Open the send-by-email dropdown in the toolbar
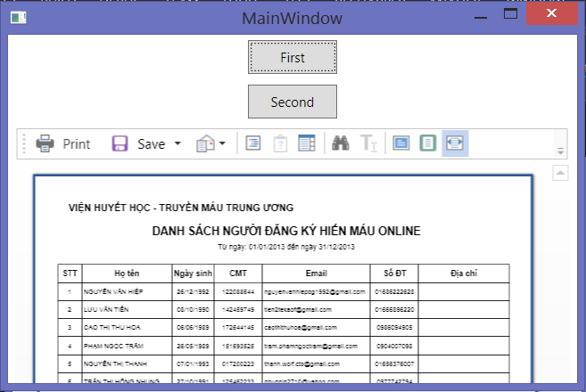 (x=210, y=143)
